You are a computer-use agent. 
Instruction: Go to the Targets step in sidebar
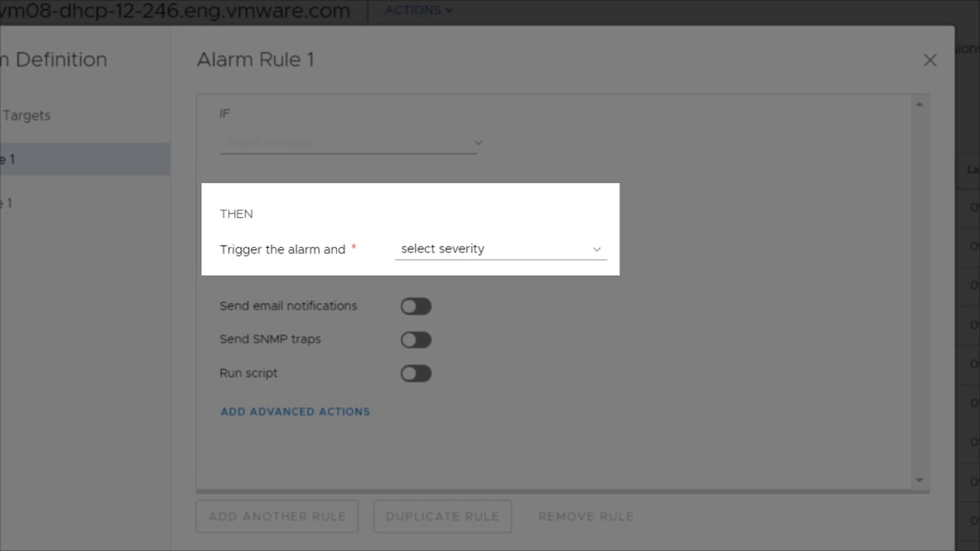[x=26, y=116]
